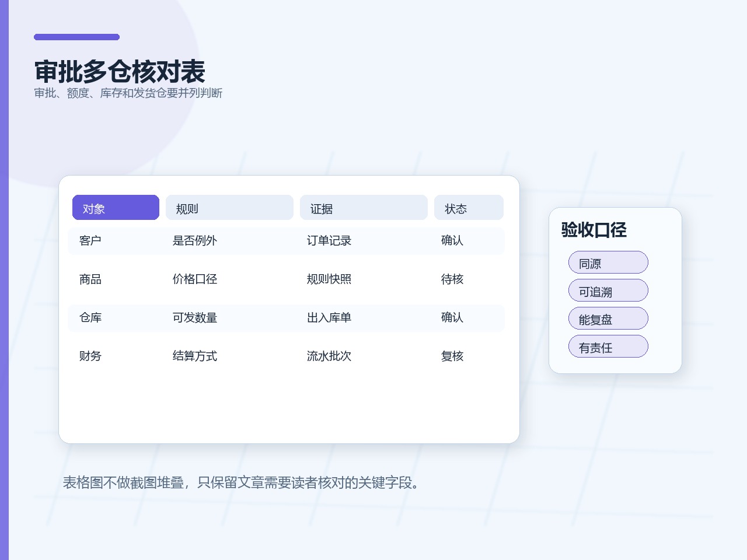Click the footer note starting 表格图不做截图堆叠
This screenshot has height=560, width=747.
click(x=241, y=483)
